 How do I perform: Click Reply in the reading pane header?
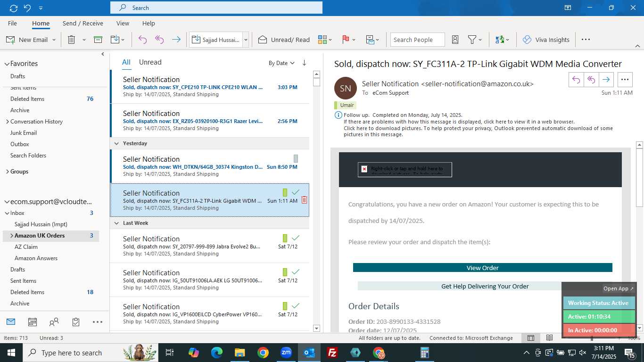(576, 80)
